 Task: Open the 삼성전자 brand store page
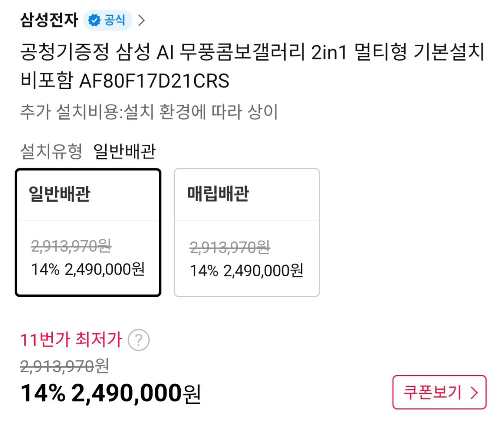click(x=48, y=20)
